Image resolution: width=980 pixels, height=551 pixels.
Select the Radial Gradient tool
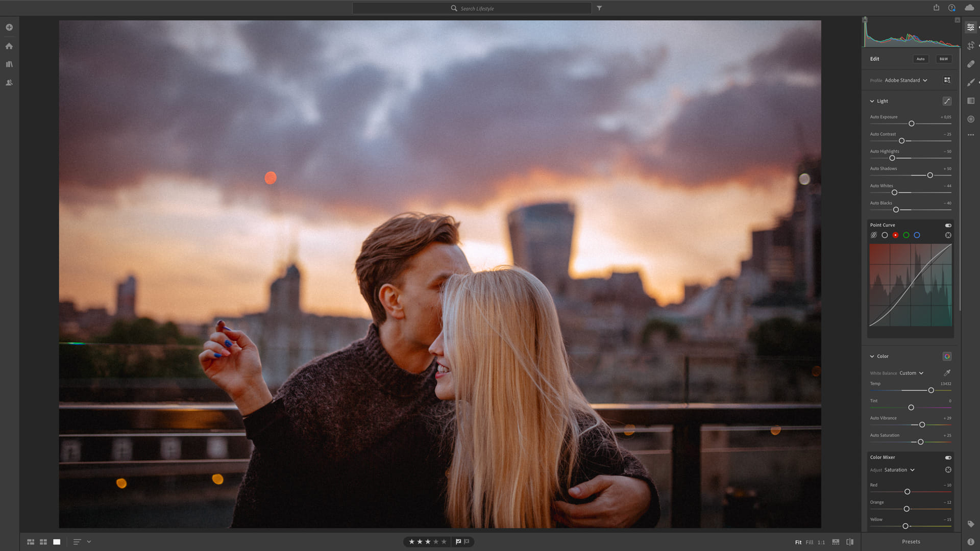[970, 119]
